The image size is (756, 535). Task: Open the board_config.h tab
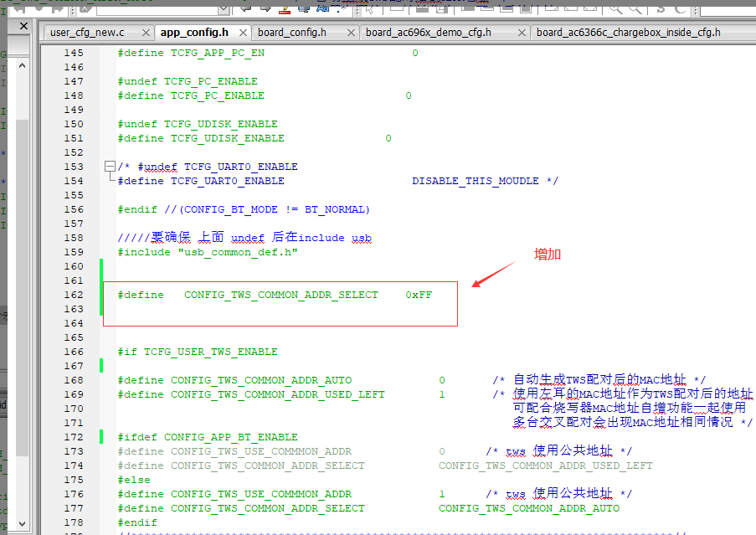click(x=291, y=33)
